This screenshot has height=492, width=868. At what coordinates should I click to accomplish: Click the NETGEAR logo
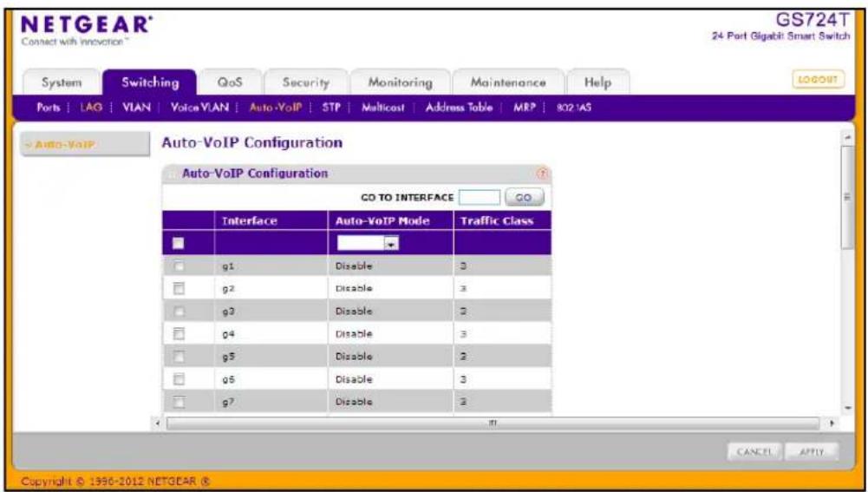tap(87, 25)
